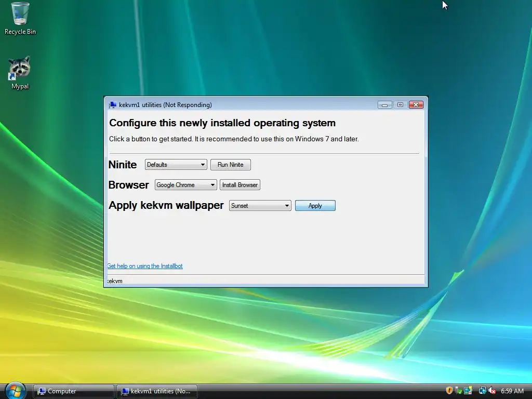Click the muted volume speaker tray icon
The image size is (532, 399).
click(492, 391)
